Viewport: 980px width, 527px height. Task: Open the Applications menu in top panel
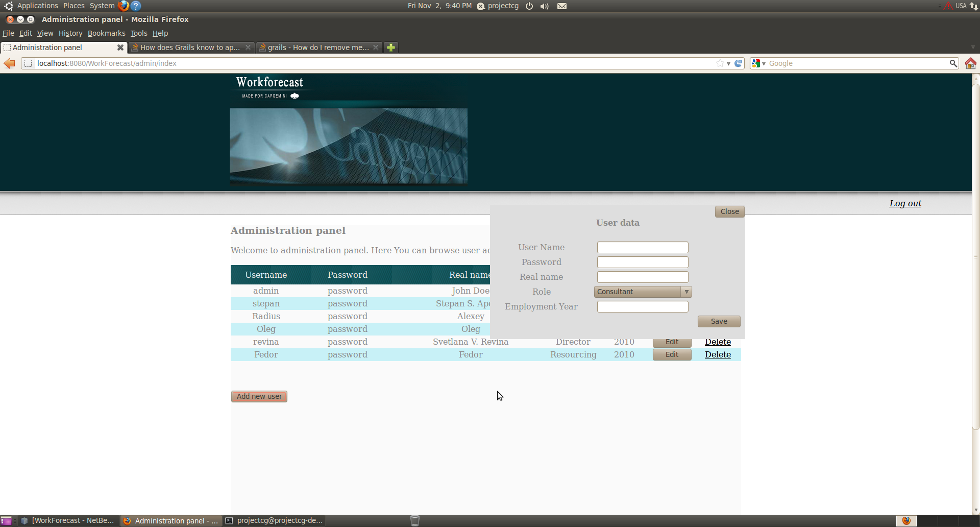(37, 6)
